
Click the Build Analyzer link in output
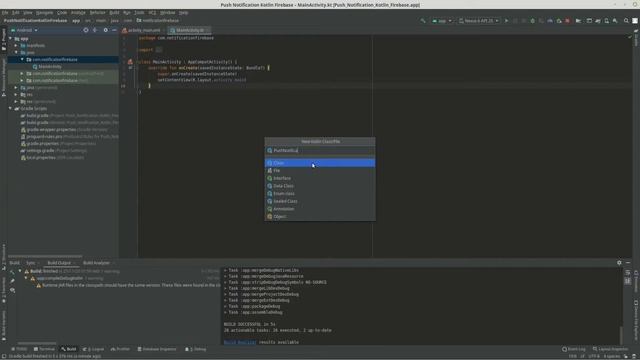point(240,342)
